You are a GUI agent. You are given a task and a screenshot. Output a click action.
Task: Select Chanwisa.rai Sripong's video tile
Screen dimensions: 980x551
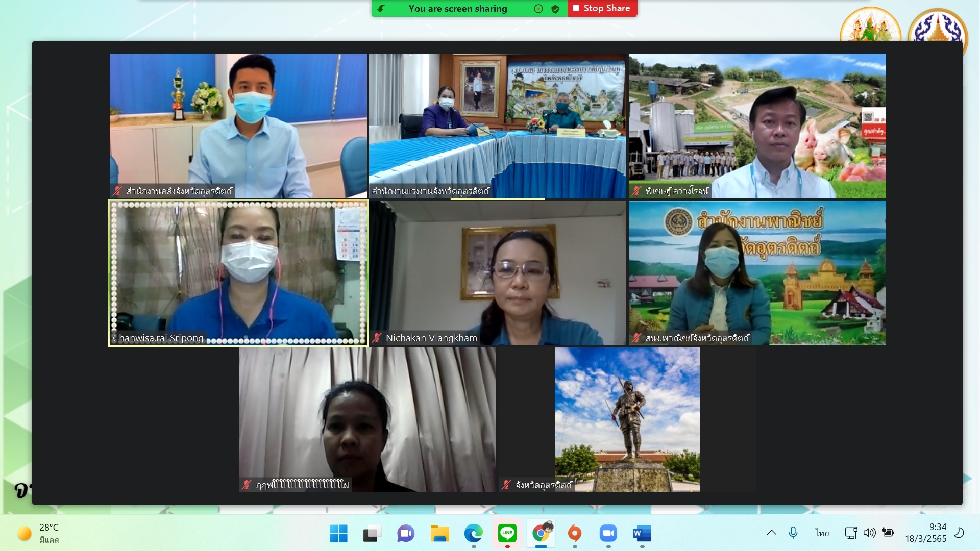[238, 273]
